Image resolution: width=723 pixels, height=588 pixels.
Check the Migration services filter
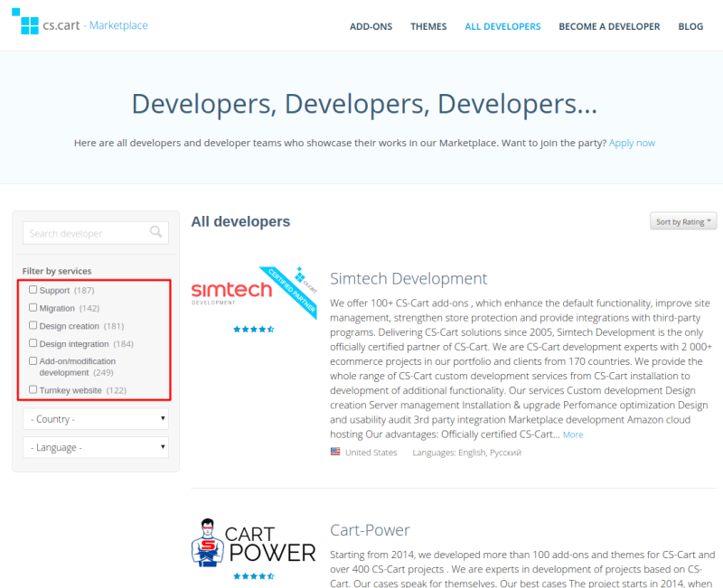click(32, 308)
